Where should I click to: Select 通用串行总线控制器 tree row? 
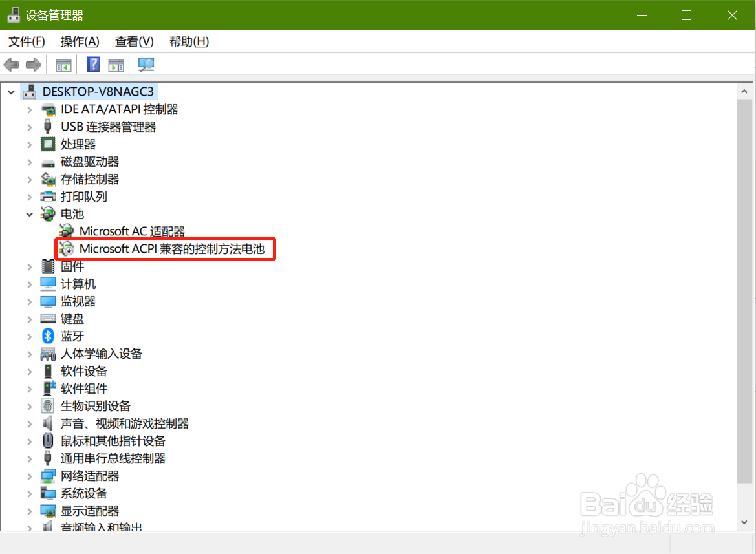click(113, 458)
